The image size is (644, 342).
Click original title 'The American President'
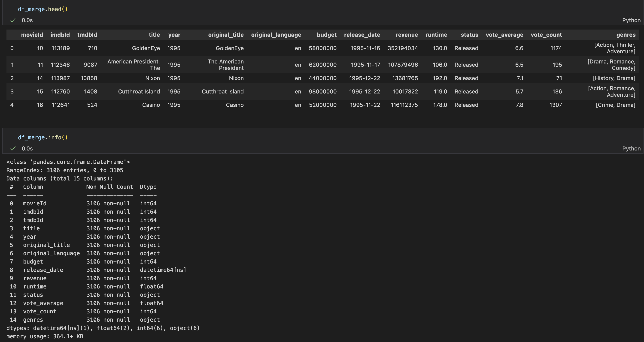pos(225,65)
